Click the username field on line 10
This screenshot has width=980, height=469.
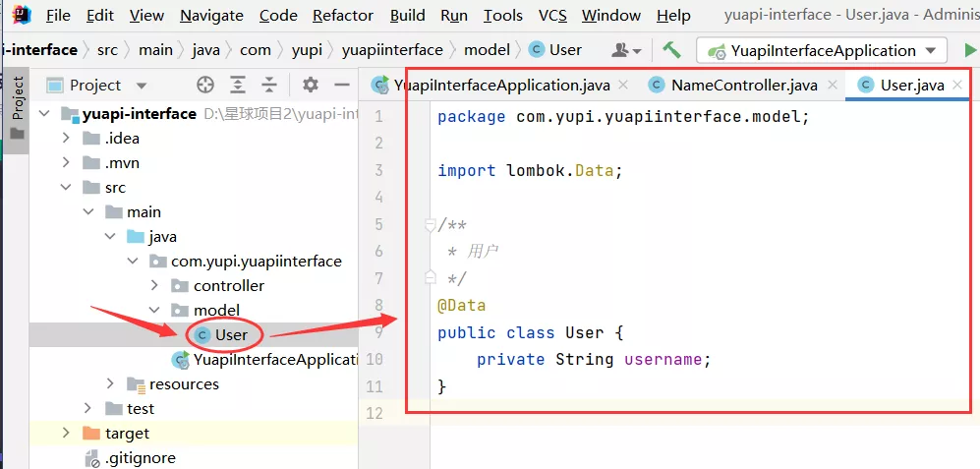coord(663,360)
